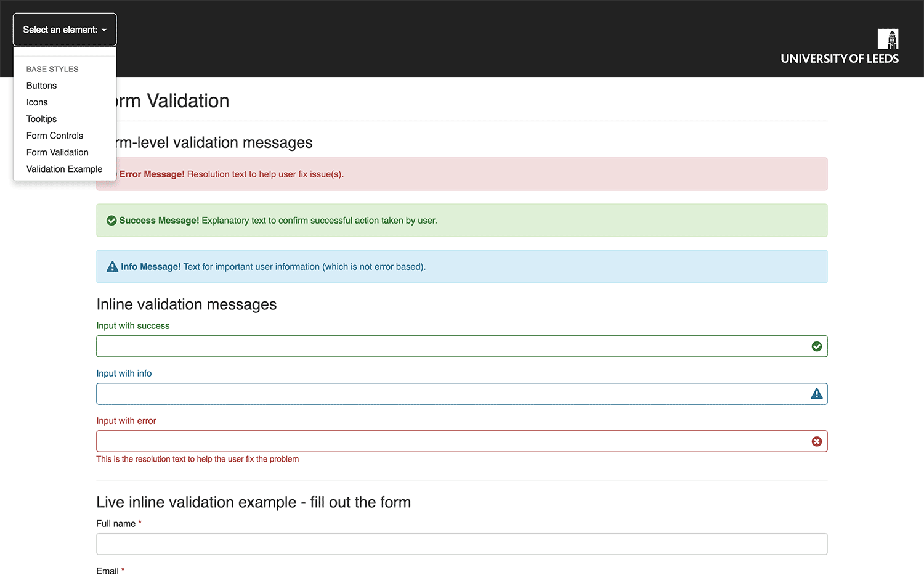Viewport: 924px width, 578px height.
Task: Choose Validation Example in the open menu
Action: 64,169
